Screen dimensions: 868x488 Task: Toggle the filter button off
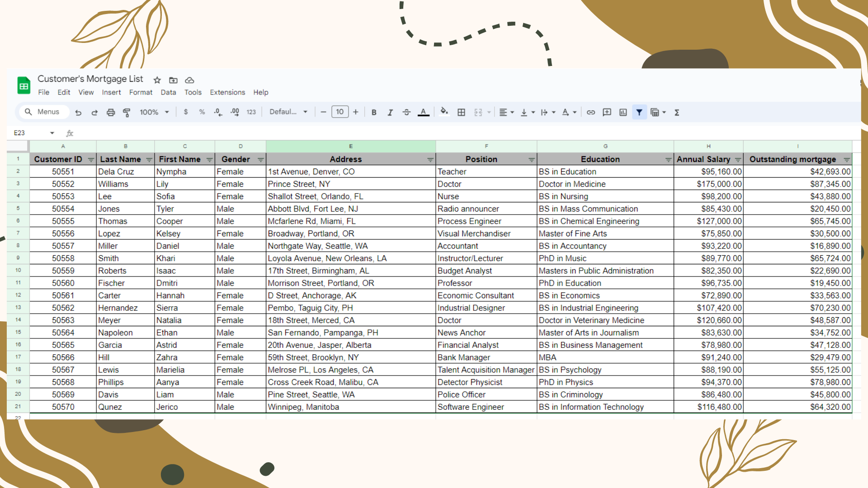point(639,113)
